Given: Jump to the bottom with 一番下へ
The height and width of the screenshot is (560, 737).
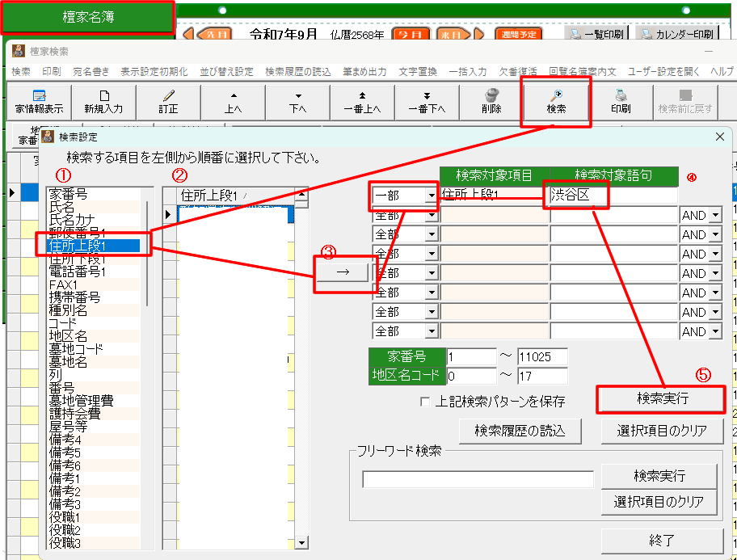Looking at the screenshot, I should click(427, 102).
